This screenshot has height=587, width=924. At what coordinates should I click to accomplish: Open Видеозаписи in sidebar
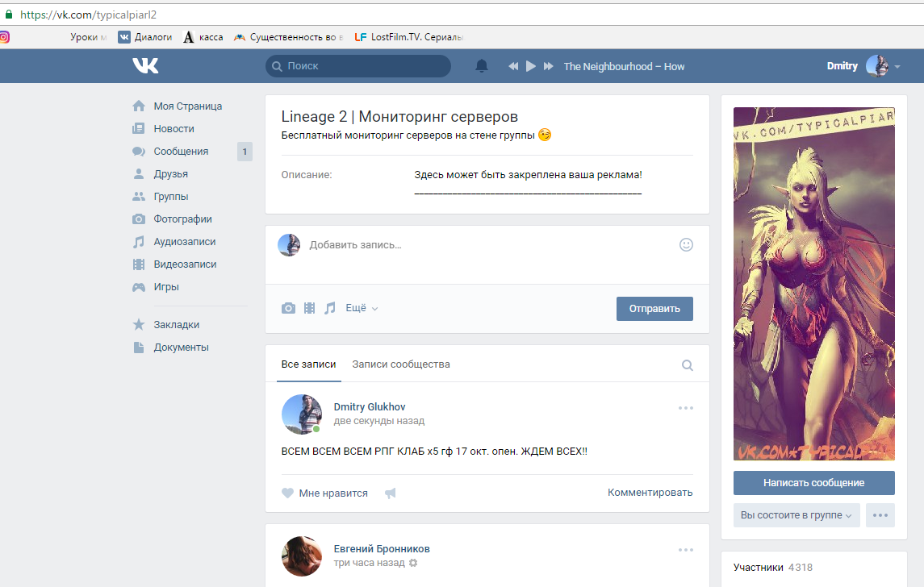pyautogui.click(x=185, y=264)
